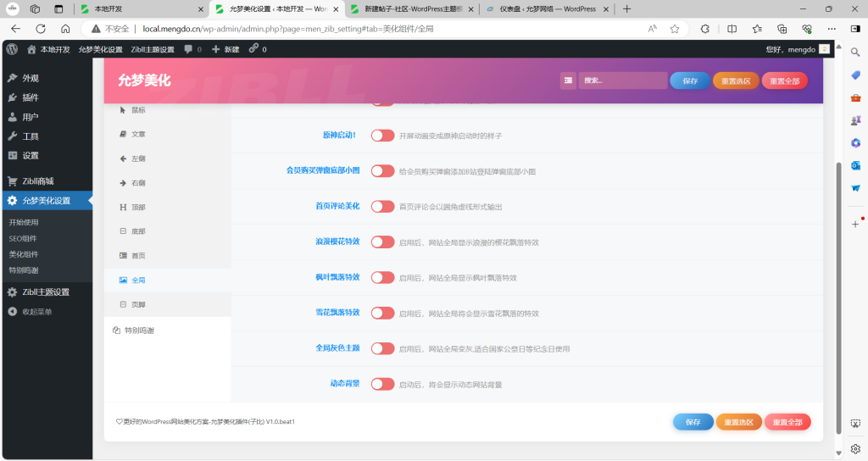Open the Zibll主题设置 sidebar menu
Viewport: 868px width, 461px height.
(x=46, y=292)
